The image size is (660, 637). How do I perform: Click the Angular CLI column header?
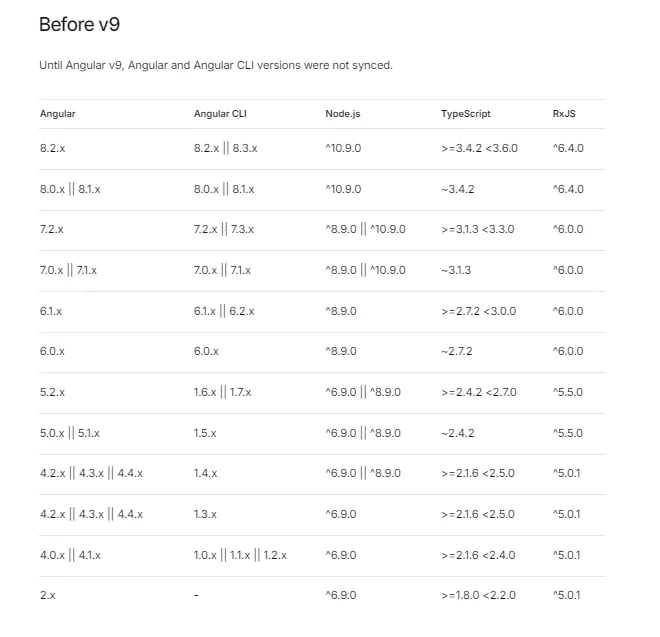tap(219, 114)
